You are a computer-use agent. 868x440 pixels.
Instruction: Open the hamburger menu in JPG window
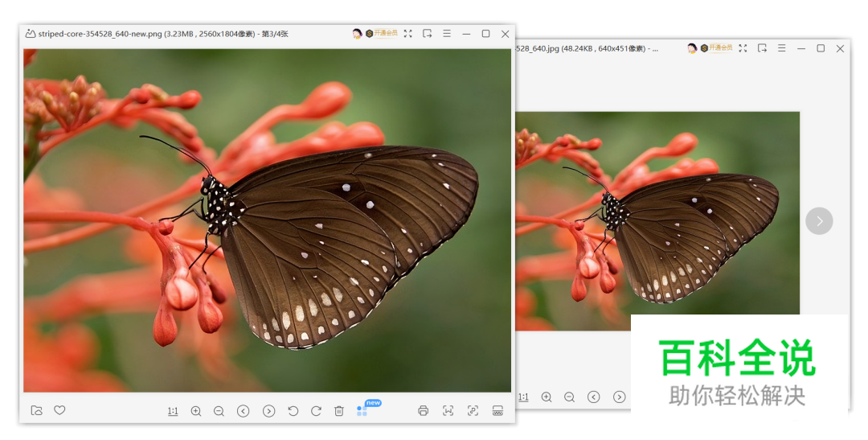(x=781, y=48)
